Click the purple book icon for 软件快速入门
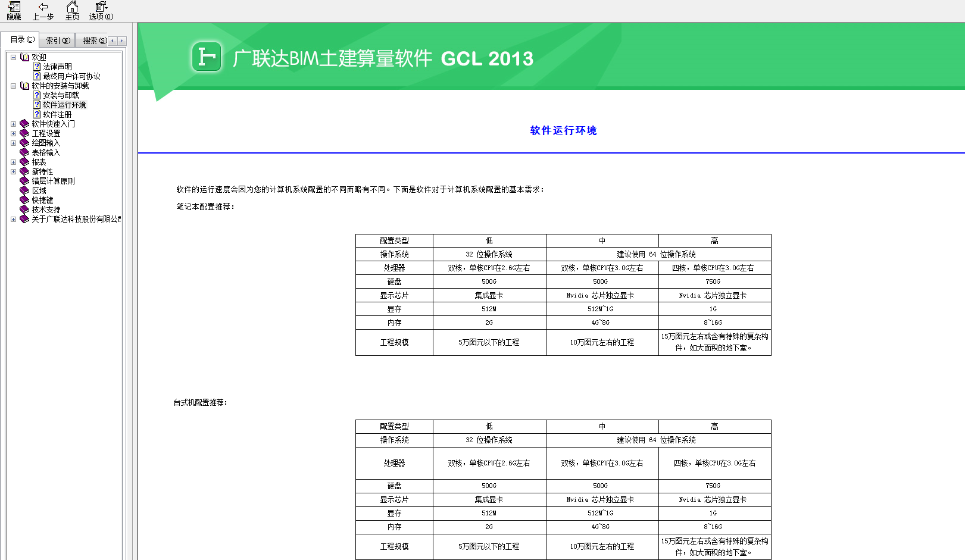The height and width of the screenshot is (560, 965). (24, 124)
